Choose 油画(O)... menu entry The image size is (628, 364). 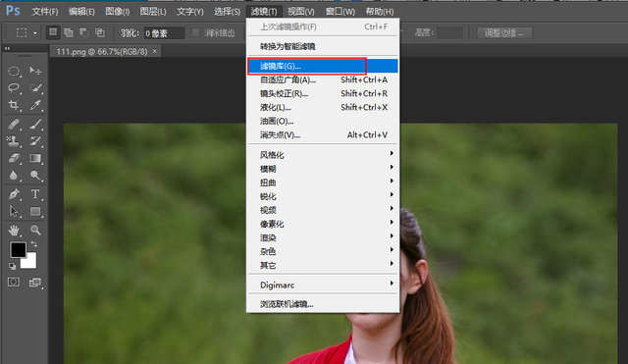[x=323, y=121]
